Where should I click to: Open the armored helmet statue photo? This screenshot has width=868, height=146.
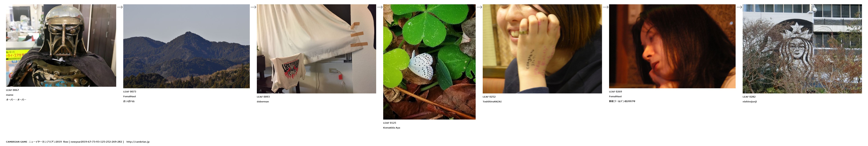pyautogui.click(x=61, y=45)
